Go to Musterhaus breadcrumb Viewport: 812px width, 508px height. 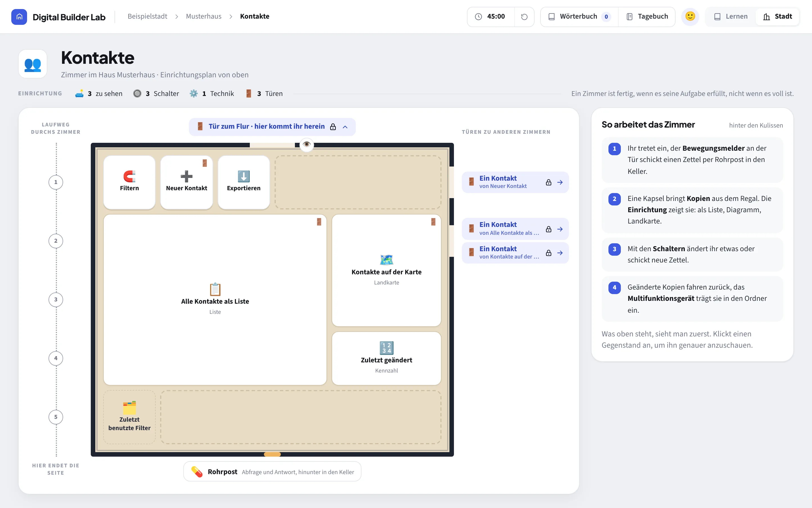204,16
